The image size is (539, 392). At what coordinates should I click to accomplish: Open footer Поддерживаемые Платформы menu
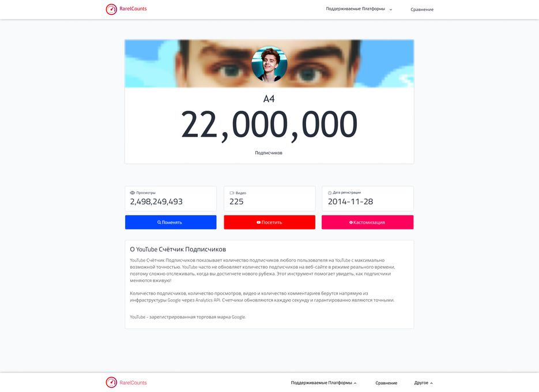pos(323,383)
